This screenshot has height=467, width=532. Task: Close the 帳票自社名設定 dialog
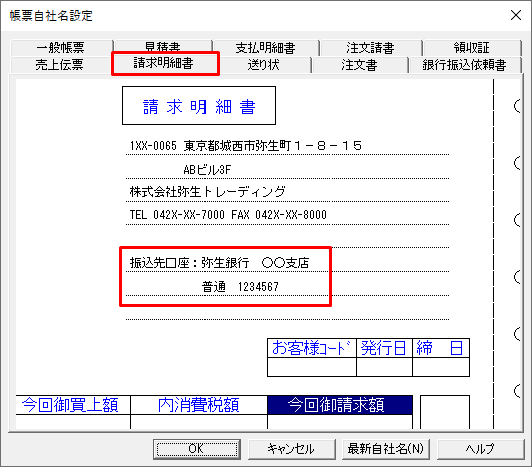pos(516,15)
